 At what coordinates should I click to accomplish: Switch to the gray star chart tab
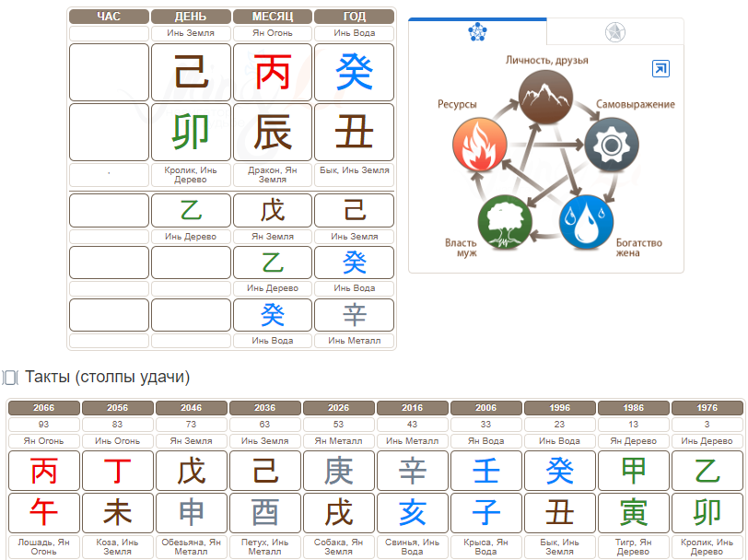[614, 32]
